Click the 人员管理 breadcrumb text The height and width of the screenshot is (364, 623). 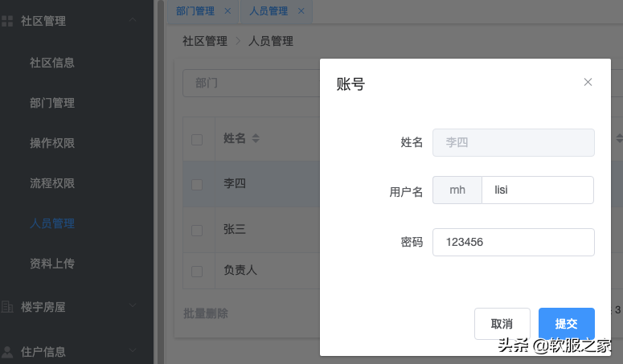click(x=271, y=41)
